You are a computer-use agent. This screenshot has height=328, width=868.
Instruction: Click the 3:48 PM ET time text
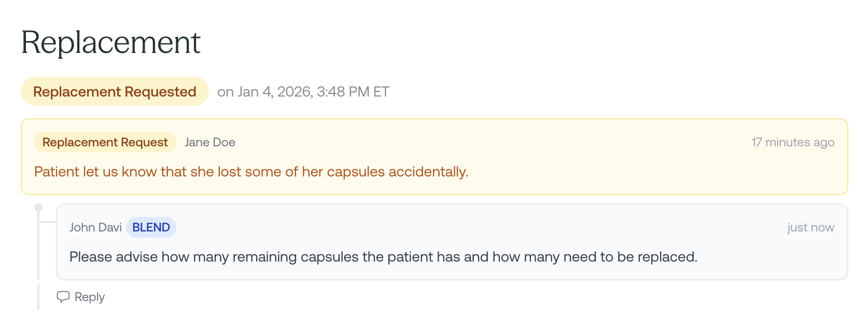pos(353,92)
